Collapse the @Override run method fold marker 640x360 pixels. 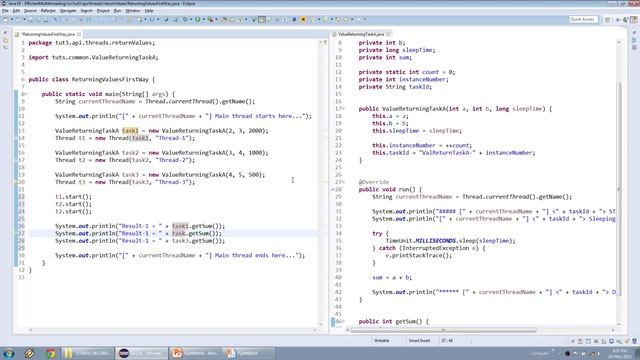tap(344, 182)
